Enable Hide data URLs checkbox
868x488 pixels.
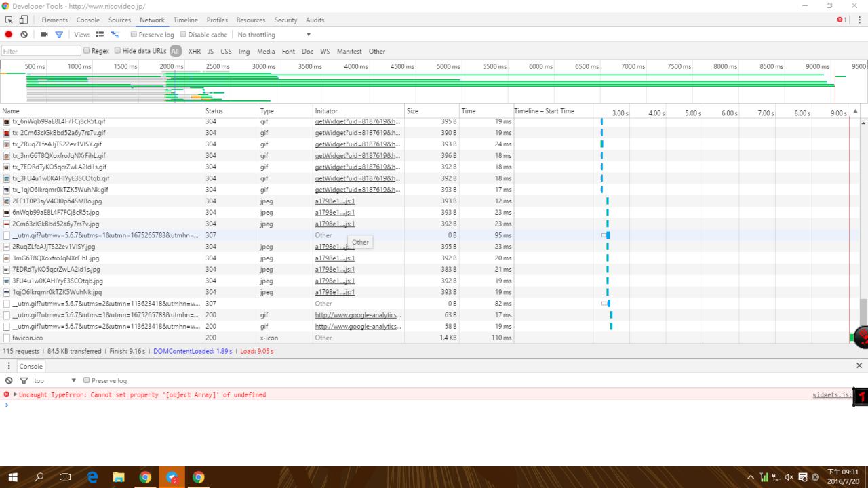click(118, 51)
